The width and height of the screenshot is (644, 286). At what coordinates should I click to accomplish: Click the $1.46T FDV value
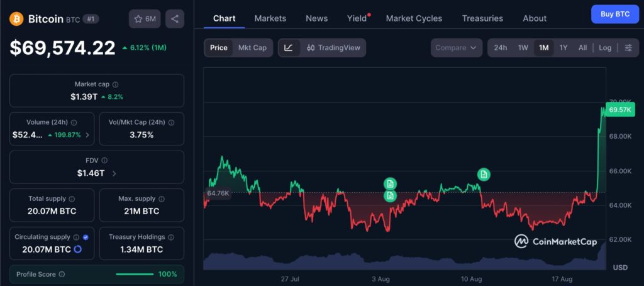91,173
